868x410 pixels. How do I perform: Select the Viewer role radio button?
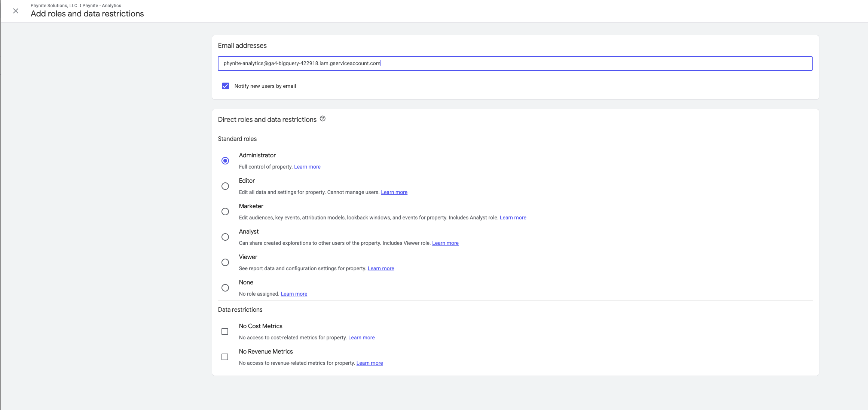click(225, 262)
